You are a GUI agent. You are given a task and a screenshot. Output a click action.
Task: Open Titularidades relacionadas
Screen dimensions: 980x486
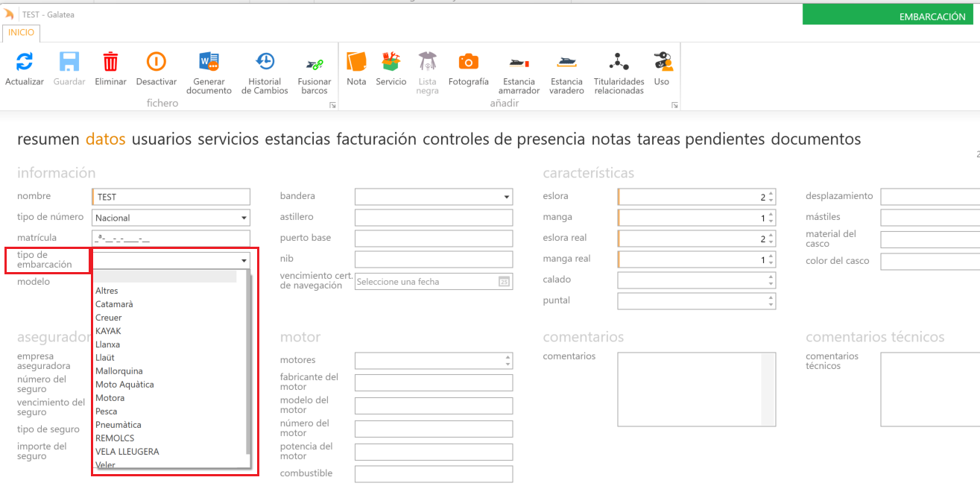(618, 62)
